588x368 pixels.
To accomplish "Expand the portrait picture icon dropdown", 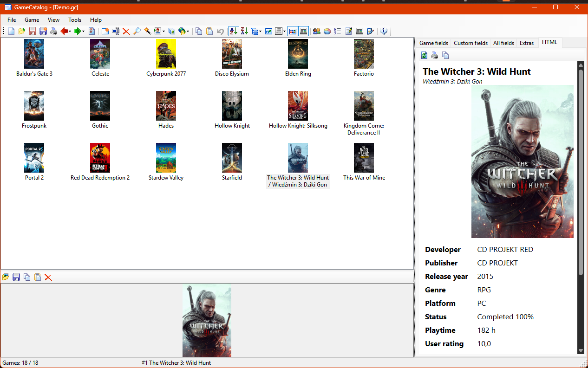I will click(x=164, y=32).
